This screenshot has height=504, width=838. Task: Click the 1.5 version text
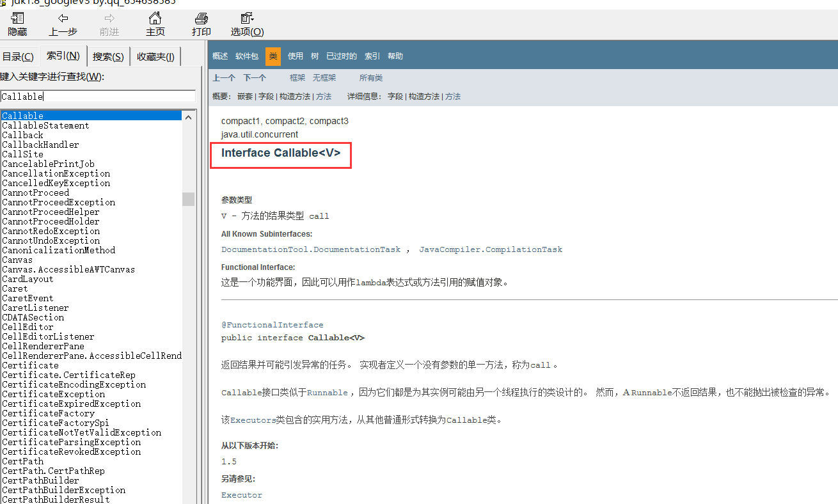click(229, 462)
